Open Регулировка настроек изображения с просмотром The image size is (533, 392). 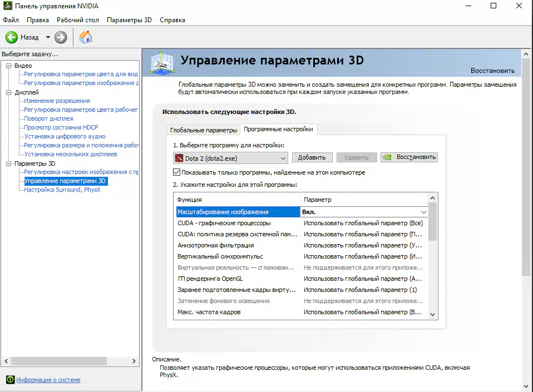pos(81,172)
